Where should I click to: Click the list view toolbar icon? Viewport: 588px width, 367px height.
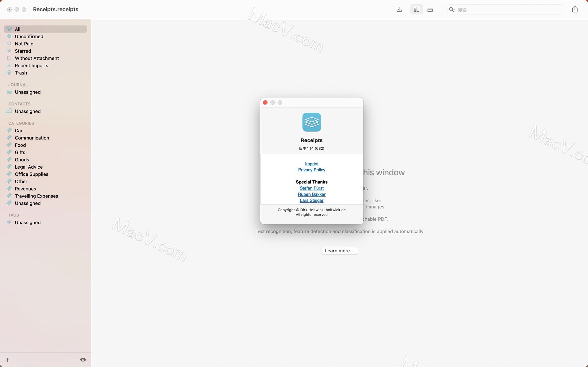tap(430, 9)
